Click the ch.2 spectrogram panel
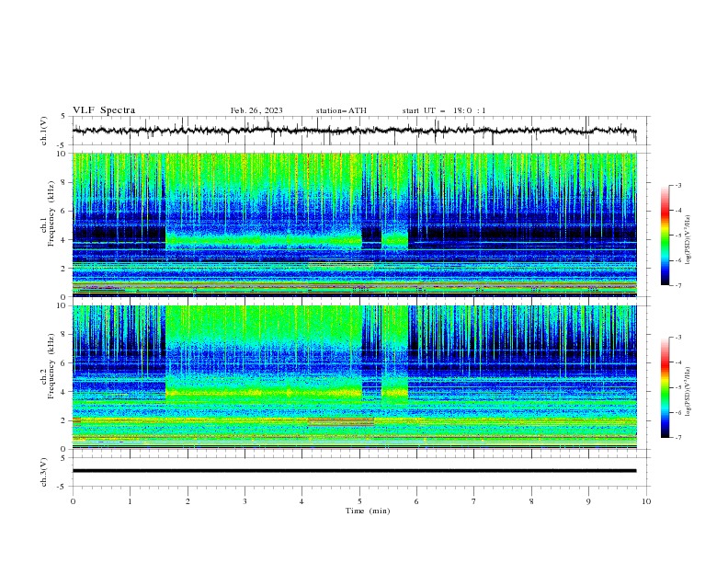 [354, 377]
